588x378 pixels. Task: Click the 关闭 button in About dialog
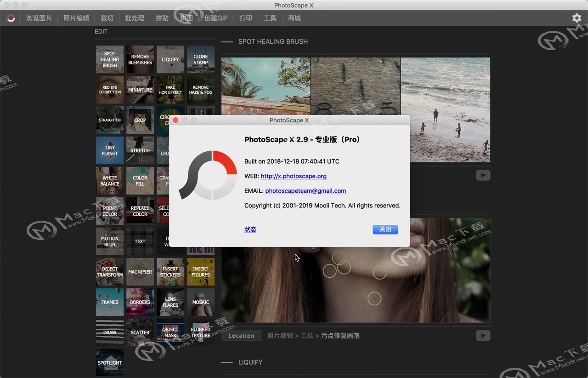click(385, 229)
